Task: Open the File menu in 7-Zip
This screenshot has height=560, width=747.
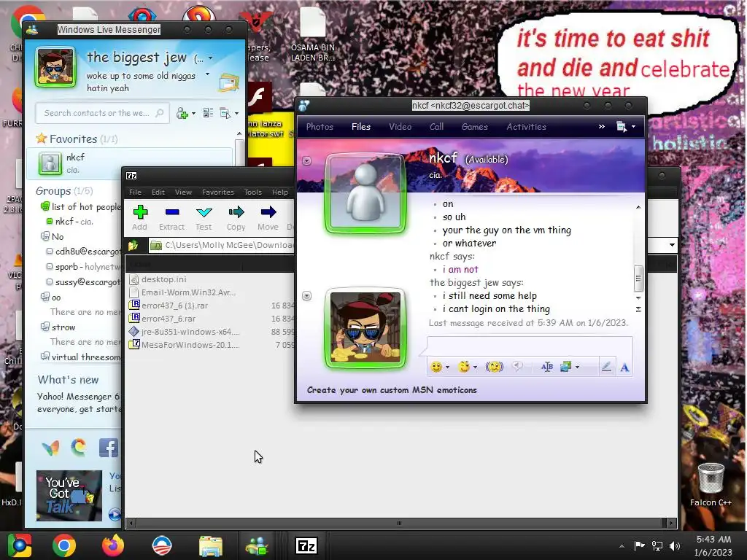Action: click(x=135, y=192)
